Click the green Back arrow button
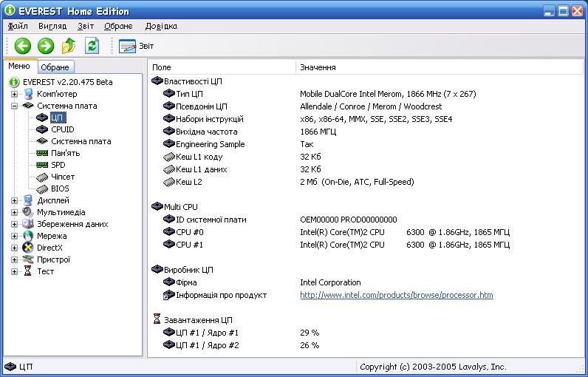Image resolution: width=588 pixels, height=377 pixels. tap(22, 46)
